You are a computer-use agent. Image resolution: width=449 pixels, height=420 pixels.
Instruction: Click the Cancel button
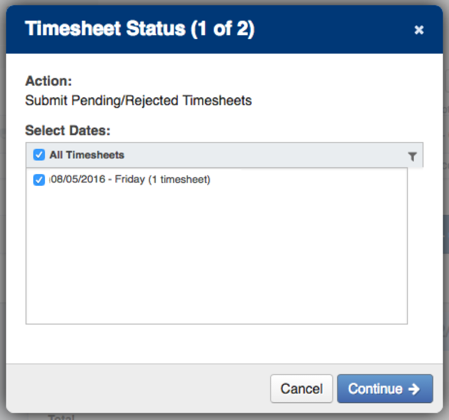click(x=301, y=389)
